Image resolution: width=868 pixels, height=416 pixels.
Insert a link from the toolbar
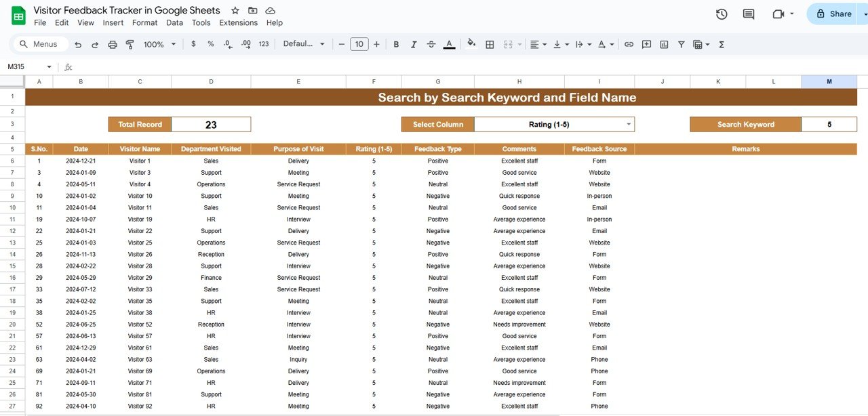629,44
